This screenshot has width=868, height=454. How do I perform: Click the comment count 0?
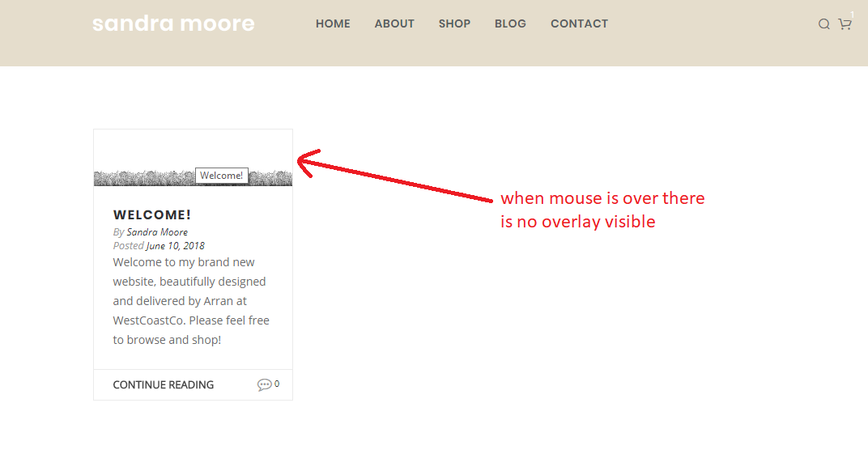[x=277, y=384]
